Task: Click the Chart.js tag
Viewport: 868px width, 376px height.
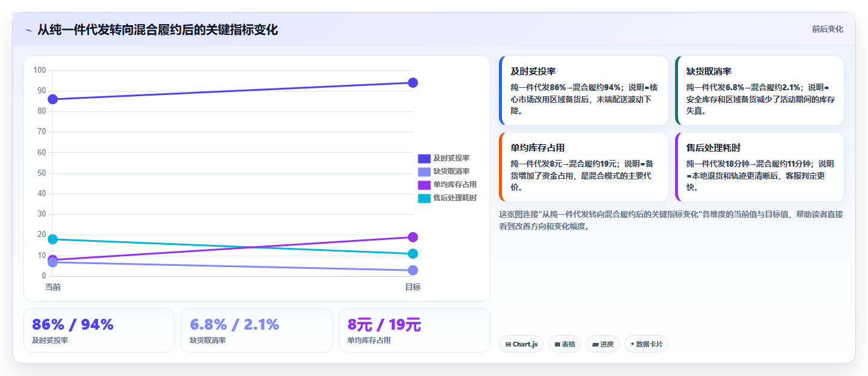Action: pos(521,344)
